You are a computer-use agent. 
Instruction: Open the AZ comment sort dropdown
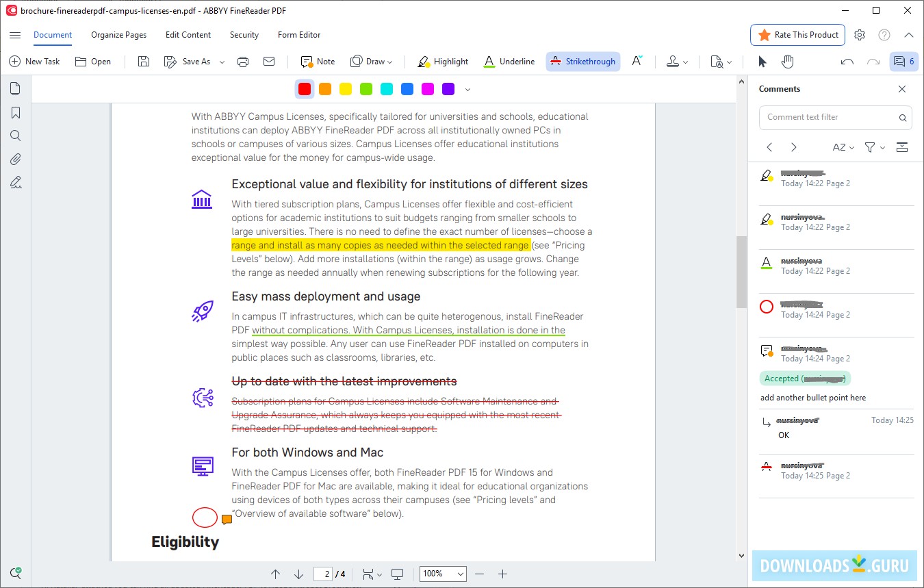click(x=843, y=147)
